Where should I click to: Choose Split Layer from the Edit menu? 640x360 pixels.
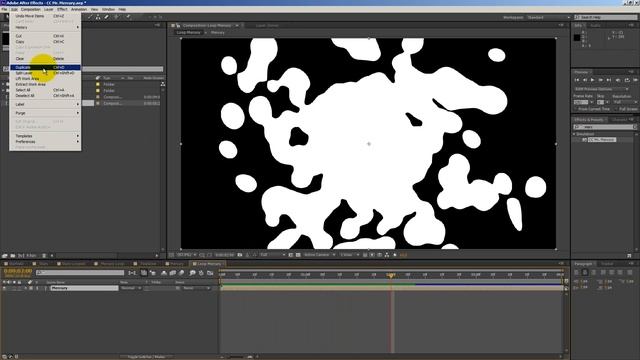(x=45, y=73)
